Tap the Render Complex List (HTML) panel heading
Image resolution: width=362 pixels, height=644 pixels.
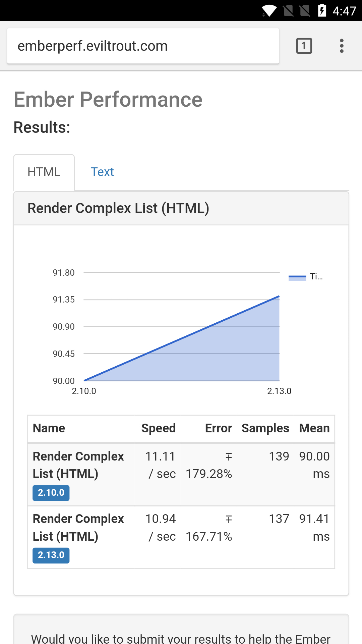coord(118,208)
